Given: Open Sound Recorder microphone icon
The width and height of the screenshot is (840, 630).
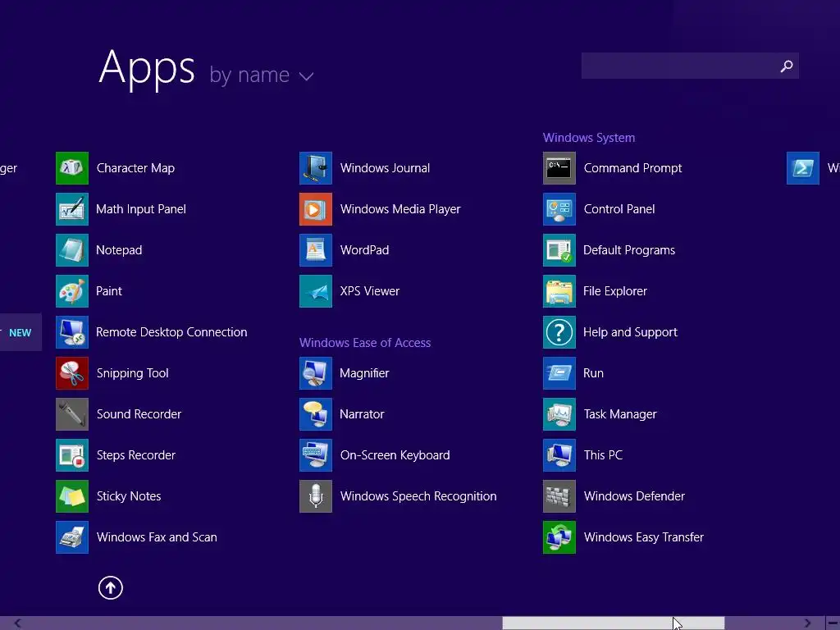Looking at the screenshot, I should 72,414.
